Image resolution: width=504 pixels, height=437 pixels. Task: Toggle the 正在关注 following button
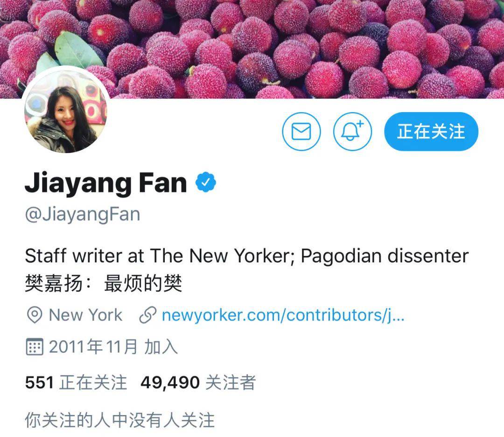point(431,131)
